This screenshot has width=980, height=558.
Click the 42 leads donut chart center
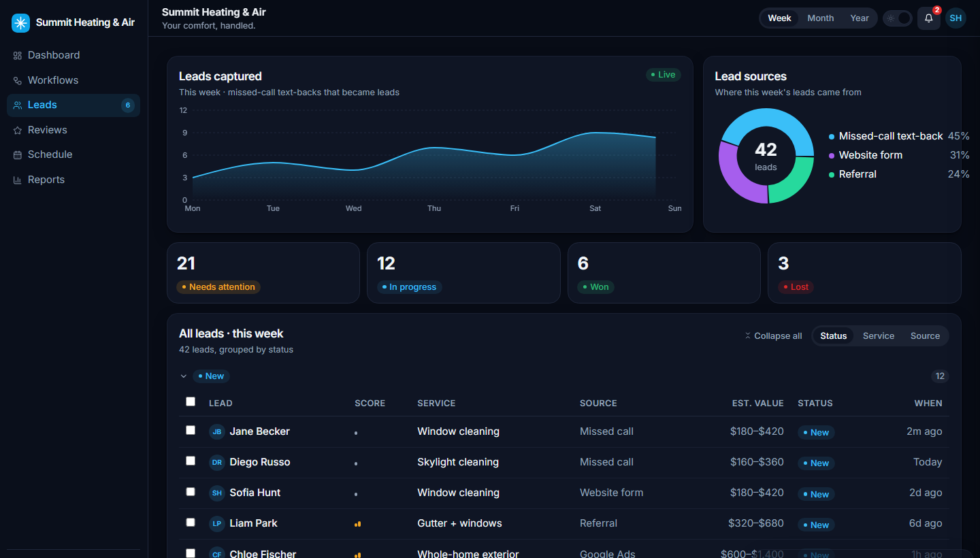[x=766, y=156]
